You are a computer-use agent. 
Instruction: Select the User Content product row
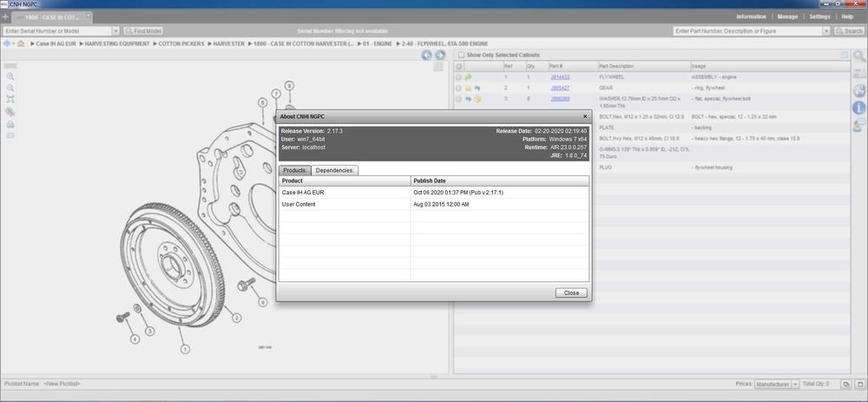434,204
